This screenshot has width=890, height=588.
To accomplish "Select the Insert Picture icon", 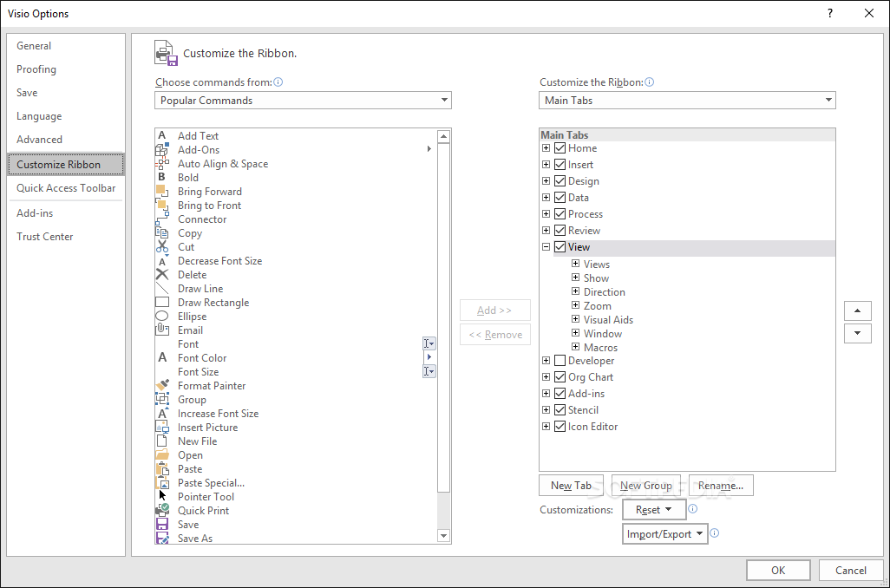I will click(162, 428).
